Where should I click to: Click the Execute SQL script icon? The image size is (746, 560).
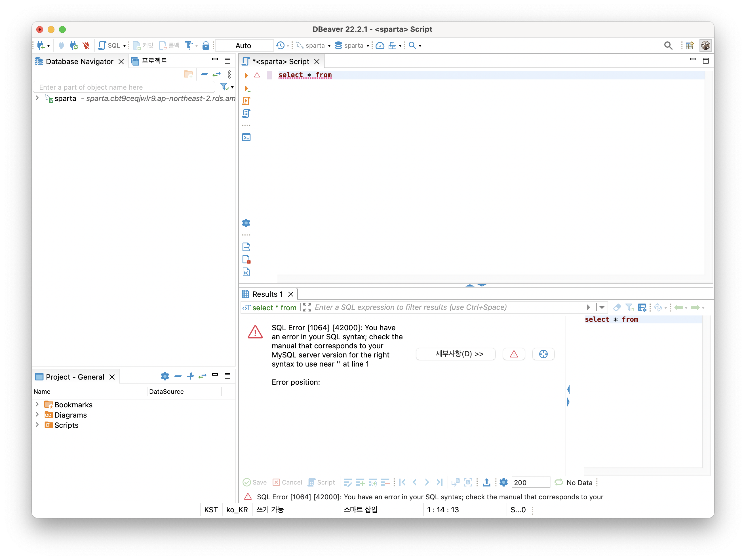click(246, 101)
